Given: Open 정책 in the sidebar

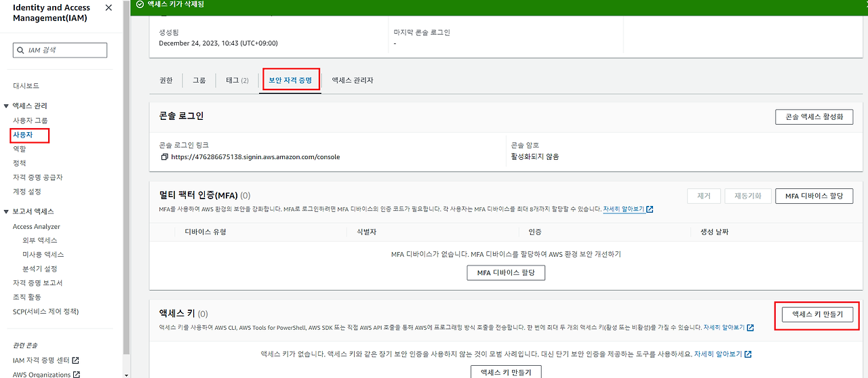Looking at the screenshot, I should coord(19,163).
